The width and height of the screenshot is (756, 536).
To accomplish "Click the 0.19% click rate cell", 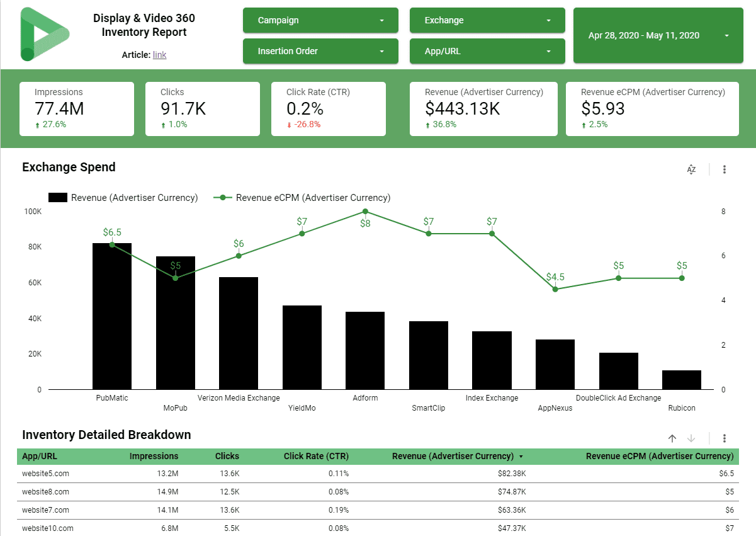I will (338, 510).
